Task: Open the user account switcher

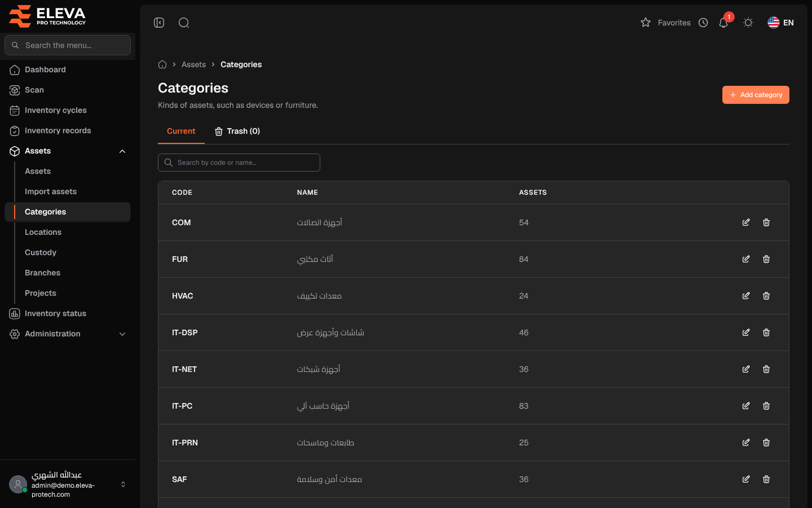Action: (68, 484)
